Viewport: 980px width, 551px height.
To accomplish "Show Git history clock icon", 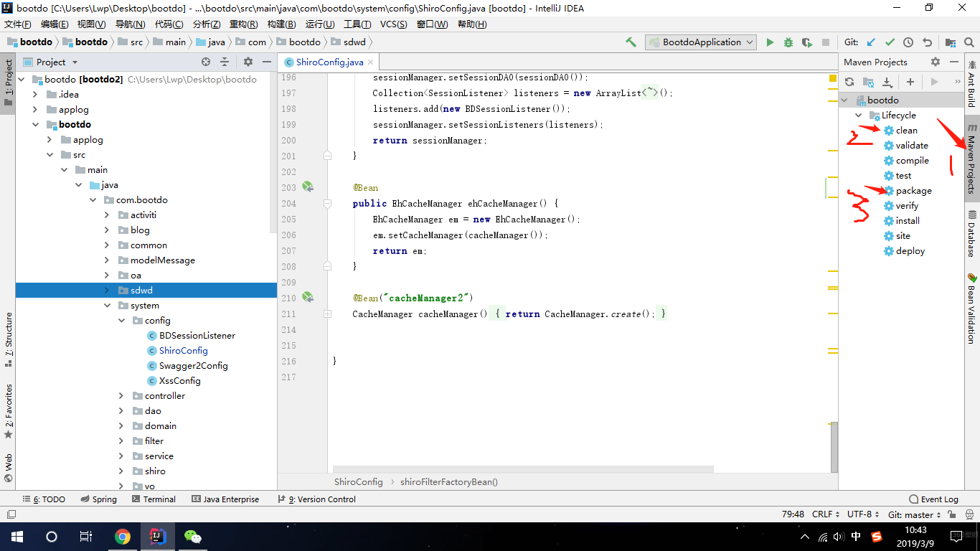I will click(908, 42).
